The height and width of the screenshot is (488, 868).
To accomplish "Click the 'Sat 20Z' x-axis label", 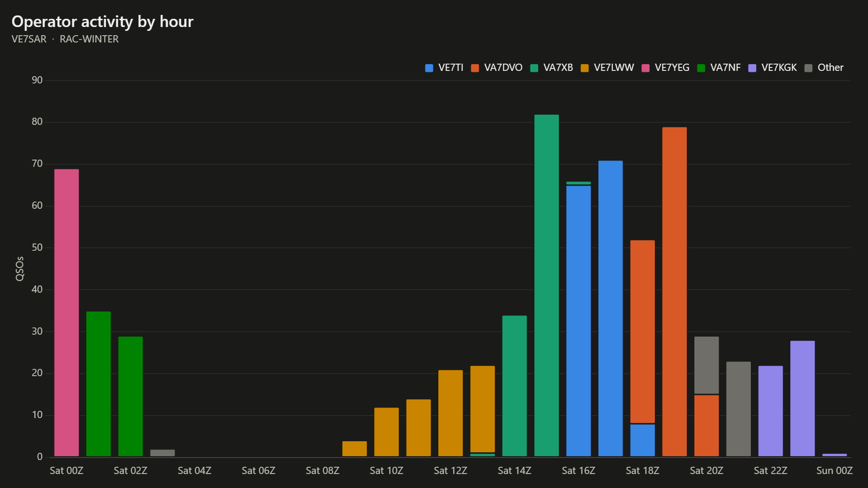I will [706, 471].
